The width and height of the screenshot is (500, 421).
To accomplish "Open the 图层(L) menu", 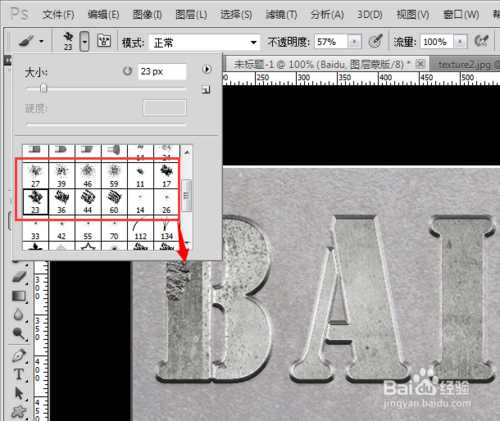I will point(191,14).
